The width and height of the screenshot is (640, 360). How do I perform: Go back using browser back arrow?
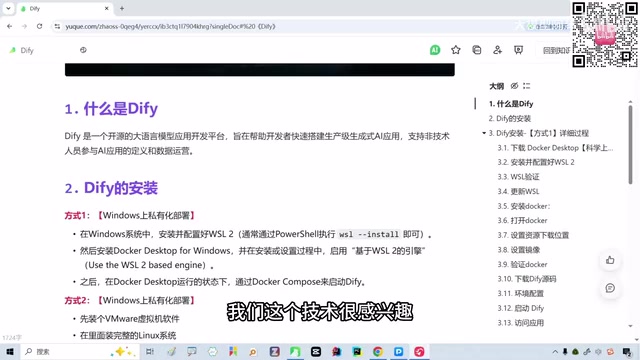[x=9, y=26]
